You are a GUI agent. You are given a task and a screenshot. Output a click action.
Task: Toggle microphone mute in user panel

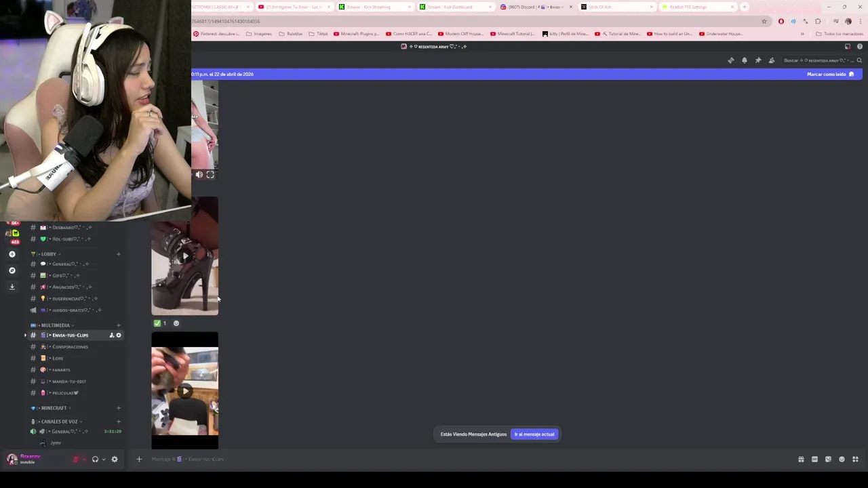[x=76, y=459]
